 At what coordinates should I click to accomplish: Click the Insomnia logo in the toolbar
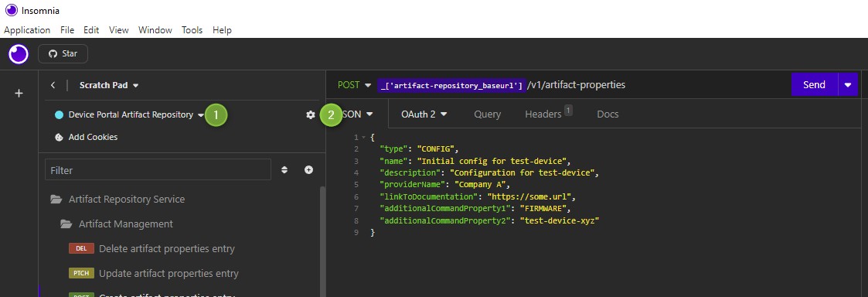pos(19,54)
